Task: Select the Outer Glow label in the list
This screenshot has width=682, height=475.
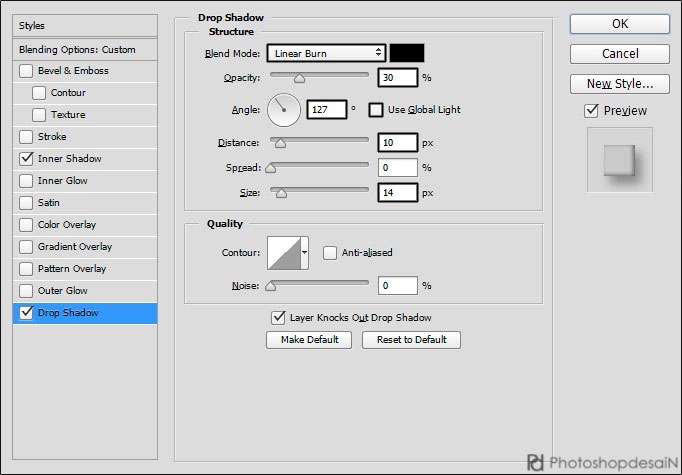Action: tap(63, 291)
